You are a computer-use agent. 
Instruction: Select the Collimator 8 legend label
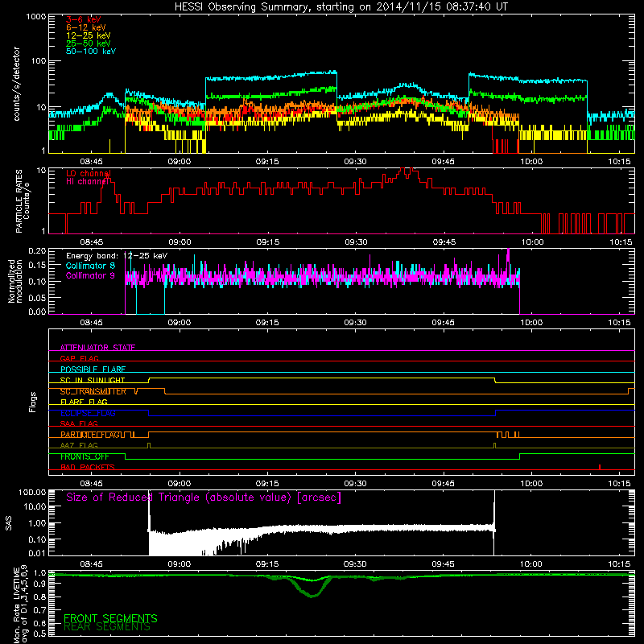90,266
